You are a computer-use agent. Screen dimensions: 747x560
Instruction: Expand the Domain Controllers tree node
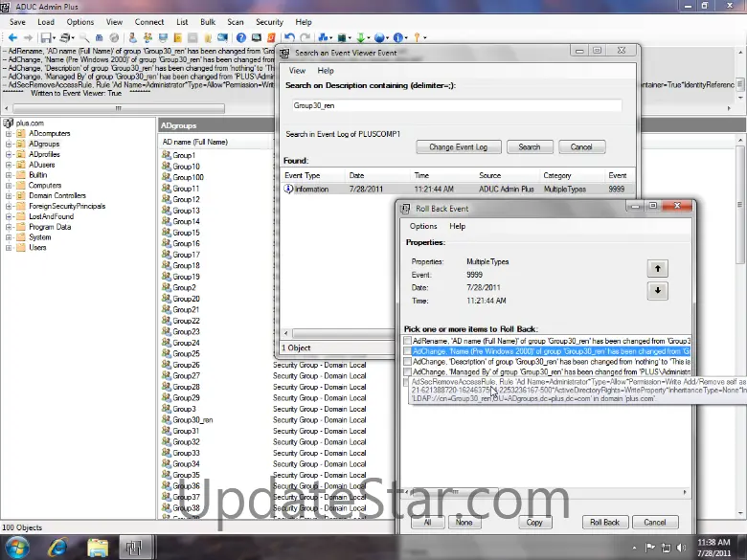click(8, 195)
